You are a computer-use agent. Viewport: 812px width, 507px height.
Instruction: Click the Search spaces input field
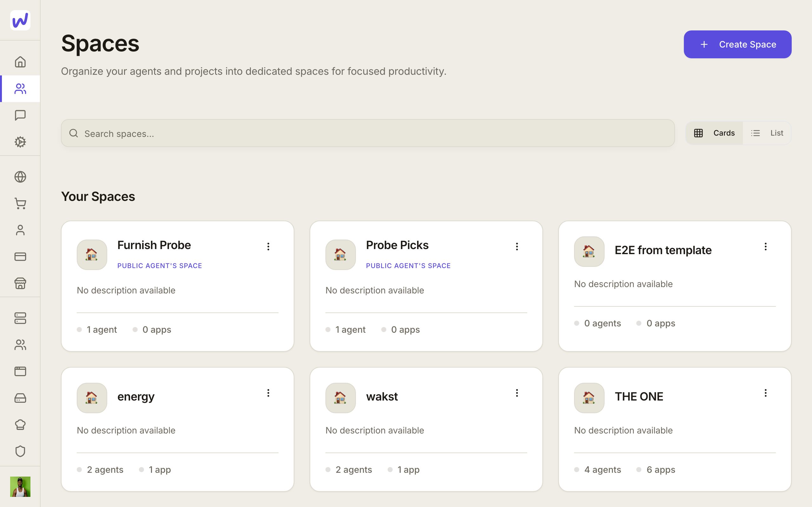click(x=368, y=133)
